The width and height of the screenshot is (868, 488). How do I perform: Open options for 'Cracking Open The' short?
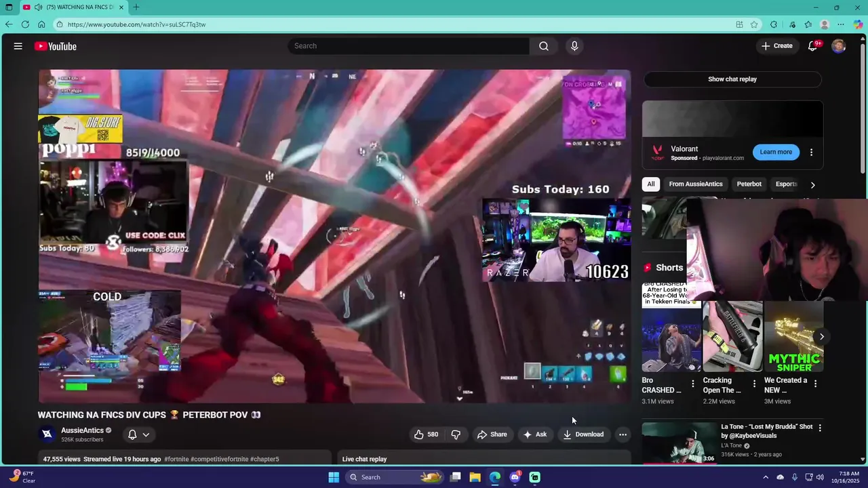click(x=754, y=384)
